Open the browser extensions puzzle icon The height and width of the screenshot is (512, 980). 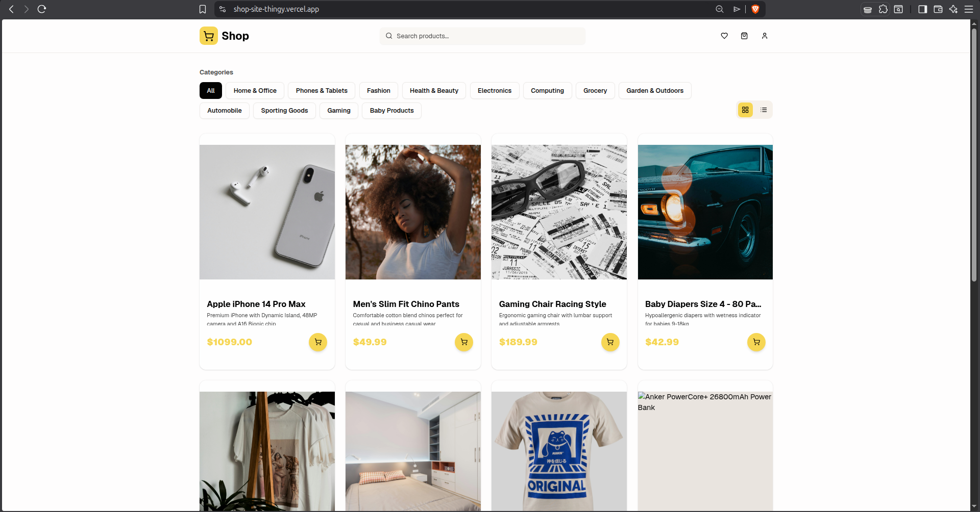(883, 9)
